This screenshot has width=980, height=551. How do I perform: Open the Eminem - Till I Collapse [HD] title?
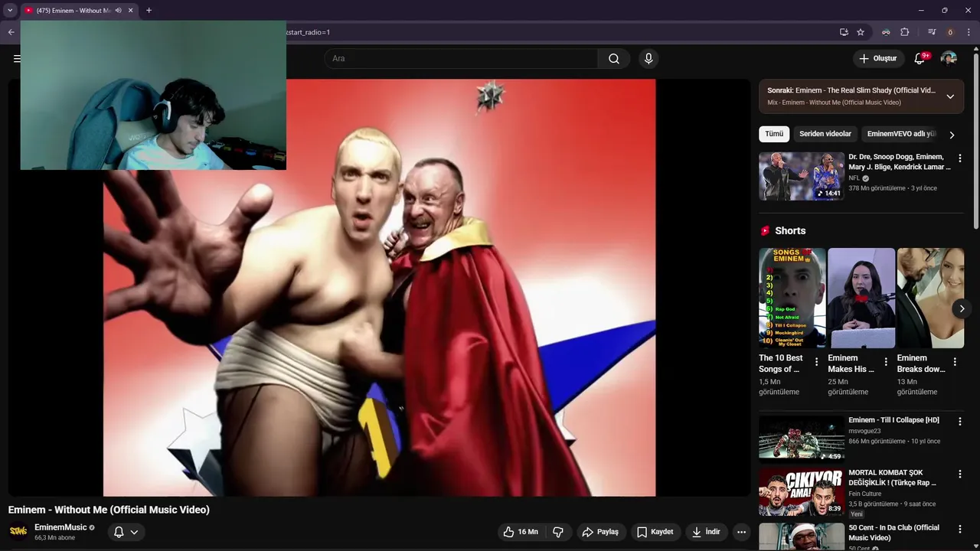pyautogui.click(x=893, y=420)
